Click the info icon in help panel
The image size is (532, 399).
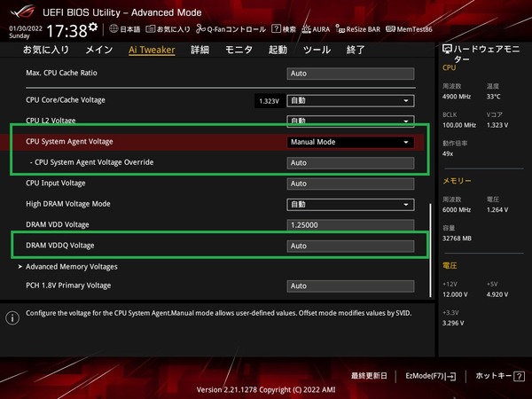pos(12,318)
